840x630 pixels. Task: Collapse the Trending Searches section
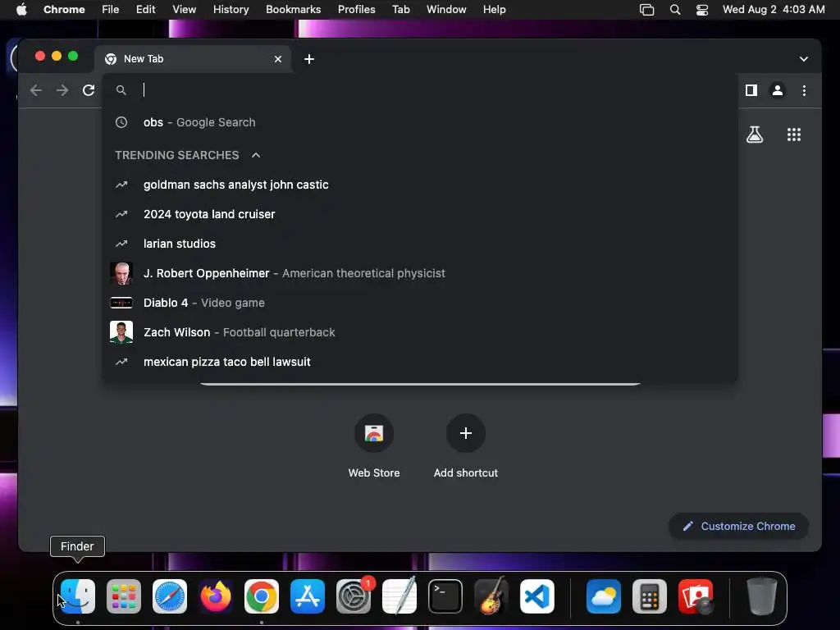[256, 155]
